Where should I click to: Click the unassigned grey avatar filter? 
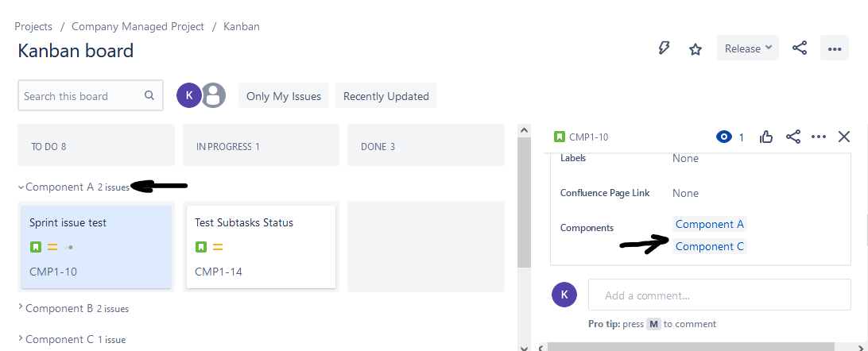coord(213,95)
